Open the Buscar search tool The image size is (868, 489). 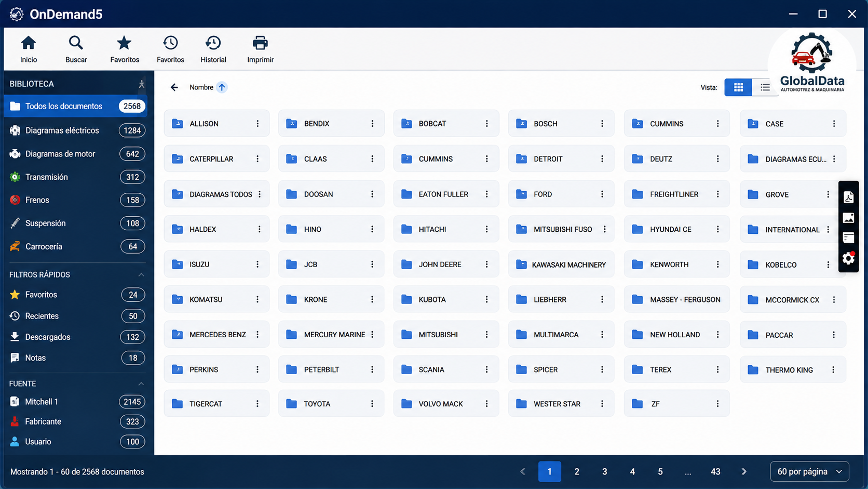76,49
